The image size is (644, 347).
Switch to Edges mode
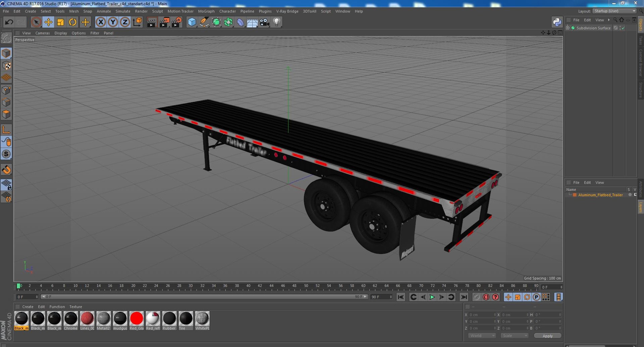pos(6,102)
